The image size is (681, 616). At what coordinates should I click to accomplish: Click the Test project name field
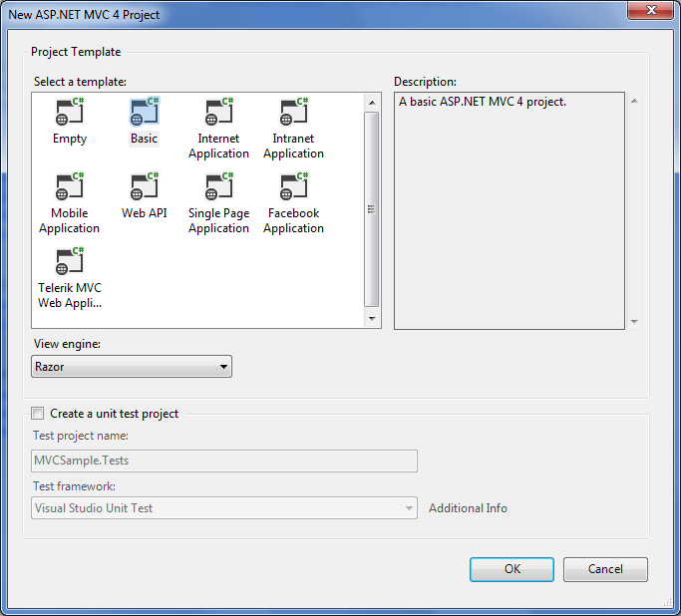224,461
